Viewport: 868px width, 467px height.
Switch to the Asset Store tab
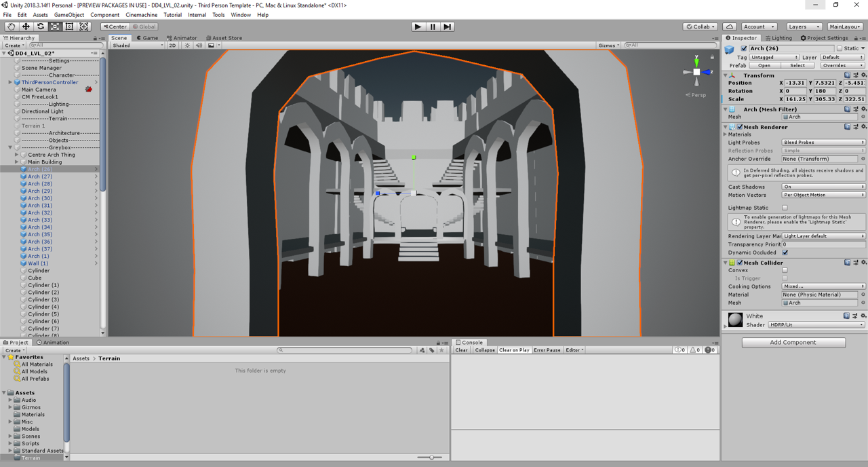[224, 38]
